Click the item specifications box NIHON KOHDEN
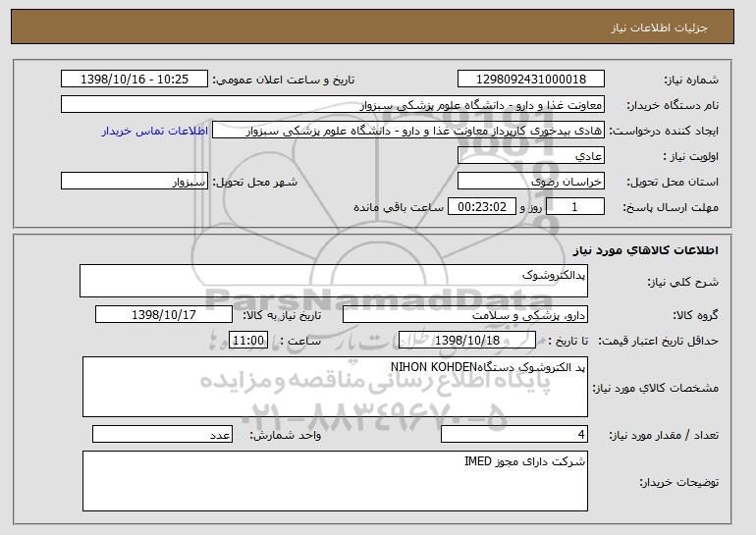This screenshot has width=756, height=535. click(x=335, y=387)
